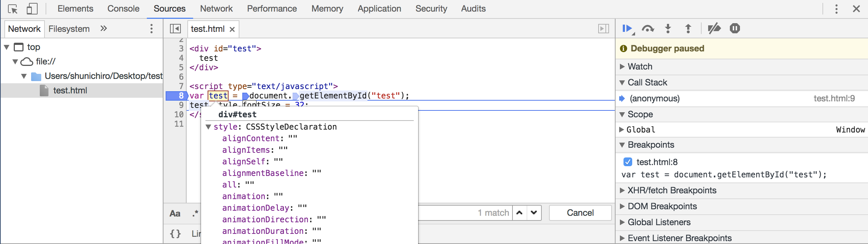This screenshot has height=244, width=868.
Task: Expand Event Listener Breakpoints section
Action: pos(622,238)
